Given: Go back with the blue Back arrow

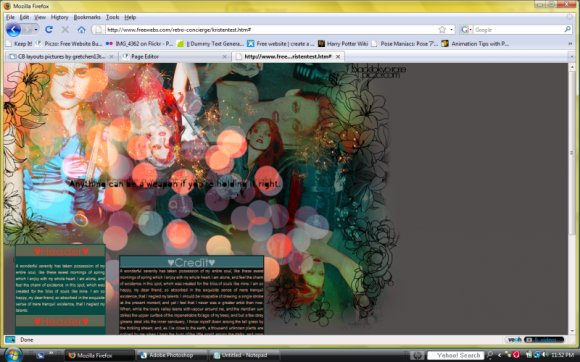Looking at the screenshot, I should pos(13,30).
